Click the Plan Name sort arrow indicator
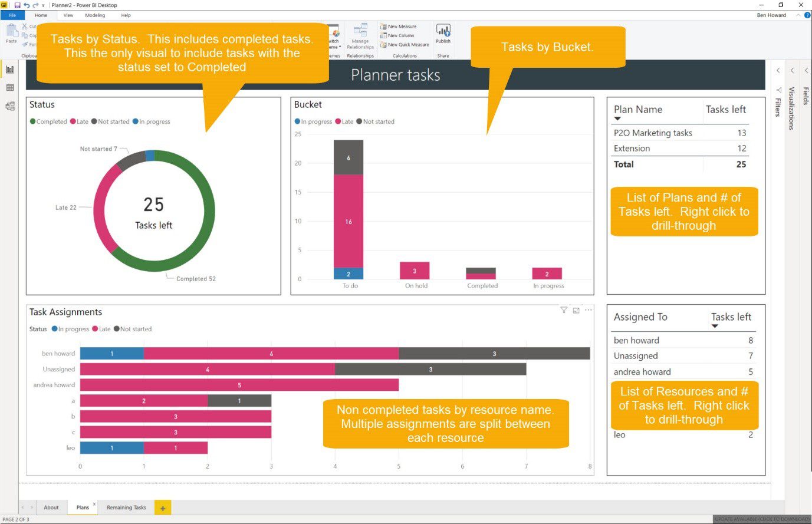Image resolution: width=812 pixels, height=524 pixels. click(x=617, y=118)
